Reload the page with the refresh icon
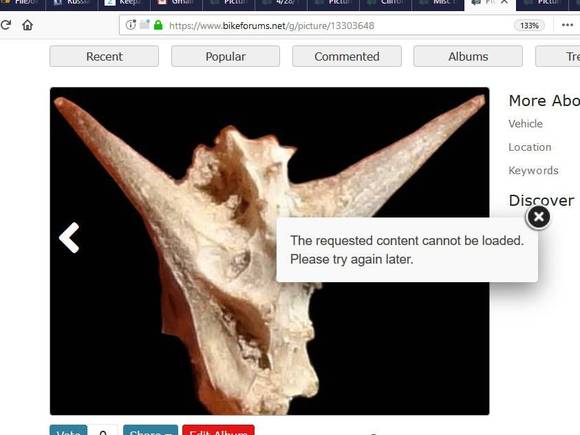The width and height of the screenshot is (580, 435). coord(6,25)
